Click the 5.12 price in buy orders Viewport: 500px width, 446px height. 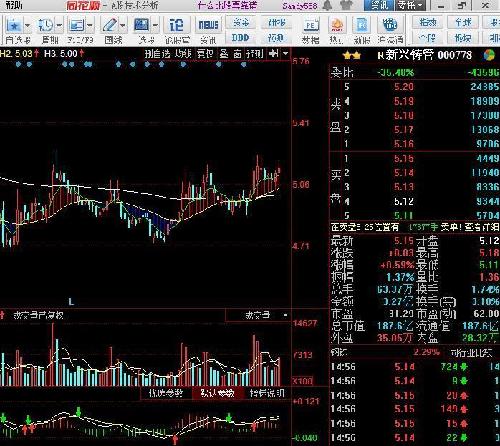click(x=404, y=201)
